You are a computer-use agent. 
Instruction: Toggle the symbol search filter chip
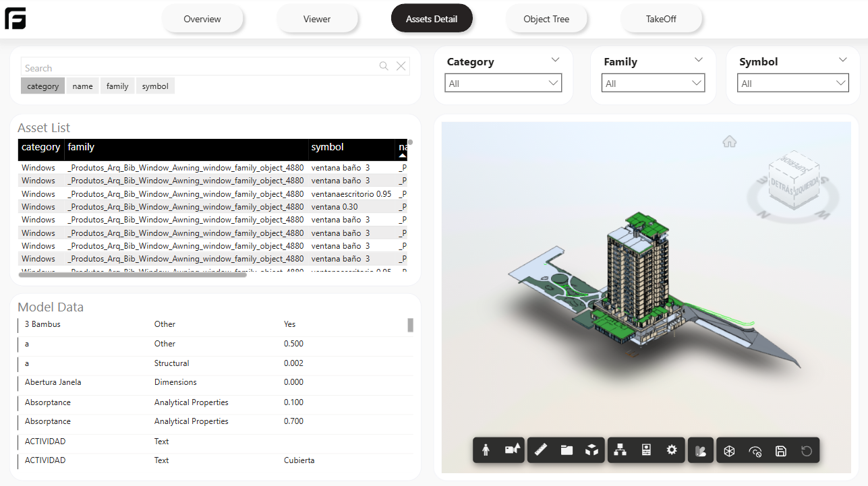click(155, 86)
